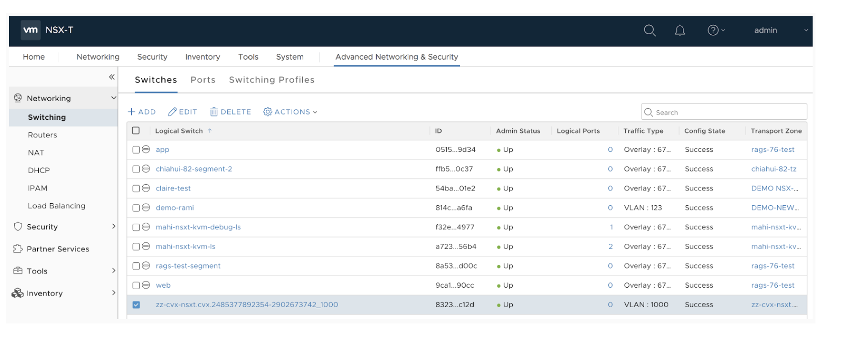This screenshot has height=354, width=868.
Task: Click the status circle icon beside app switch
Action: (146, 149)
